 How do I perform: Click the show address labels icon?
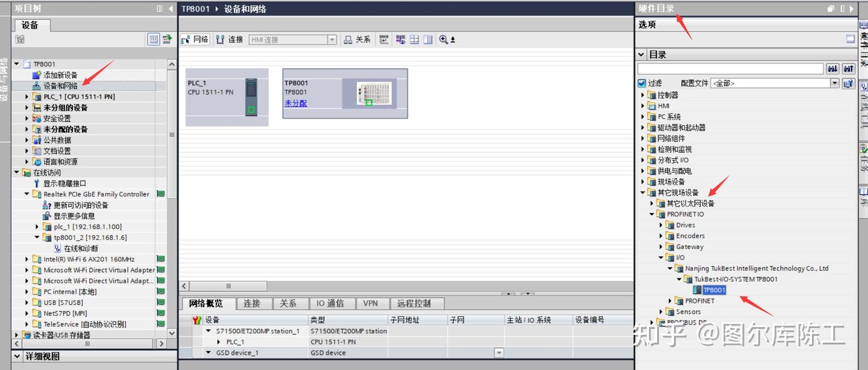click(384, 39)
